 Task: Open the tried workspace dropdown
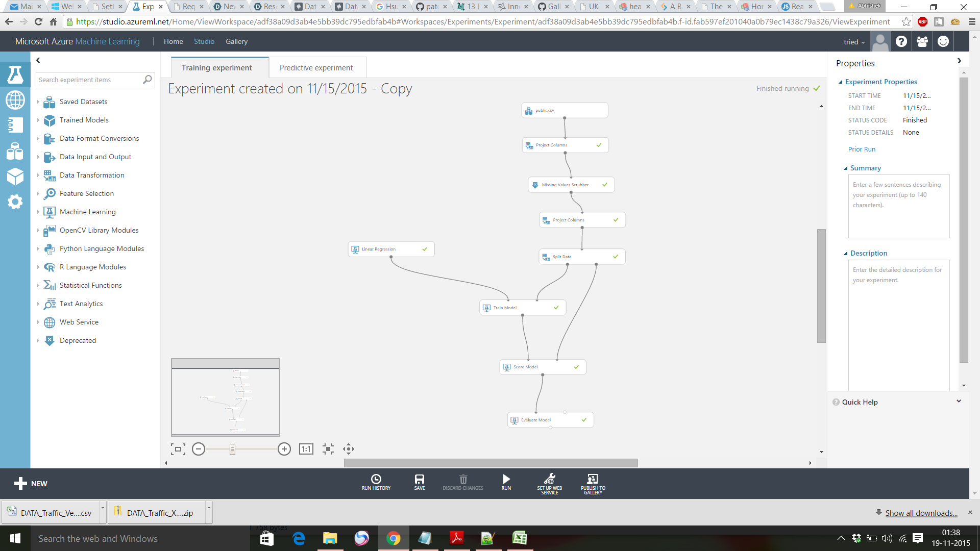point(854,42)
